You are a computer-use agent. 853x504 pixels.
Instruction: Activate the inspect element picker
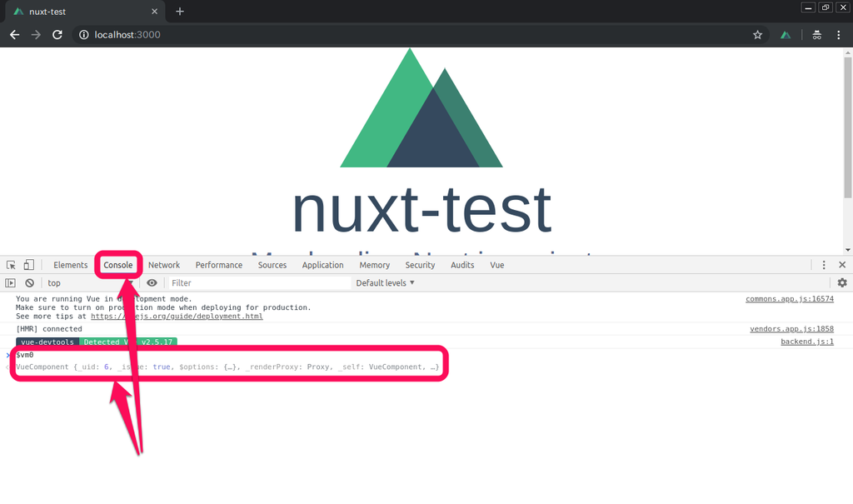pos(11,265)
